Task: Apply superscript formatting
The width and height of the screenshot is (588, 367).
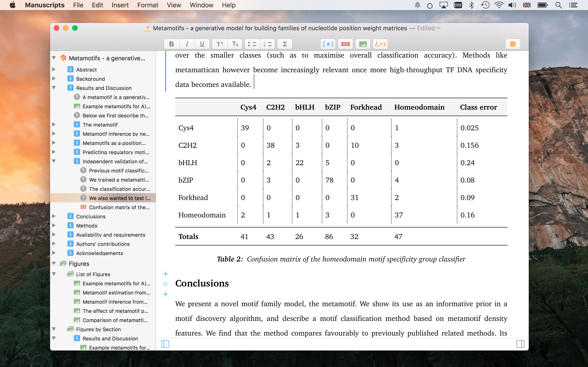Action: (220, 44)
